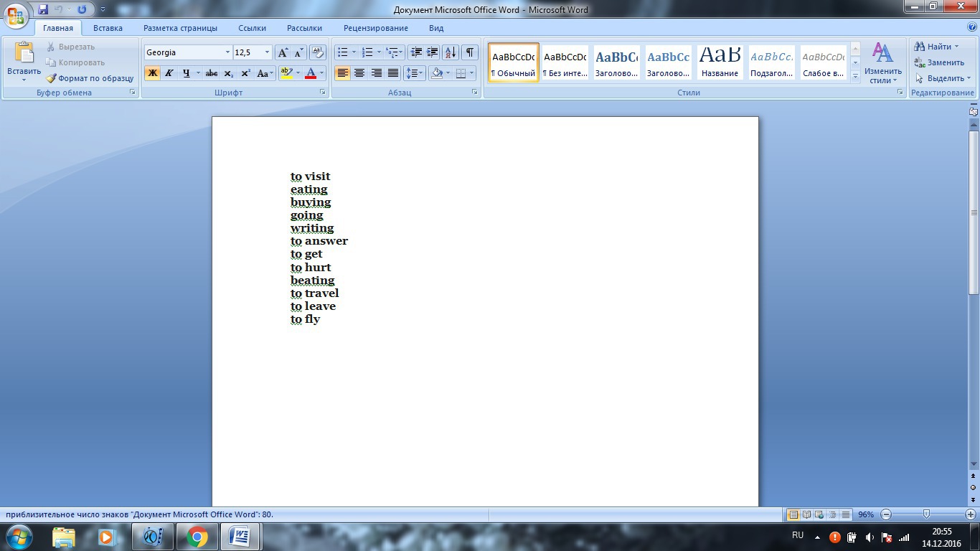980x551 pixels.
Task: Click the zoom slider handle
Action: pyautogui.click(x=927, y=514)
